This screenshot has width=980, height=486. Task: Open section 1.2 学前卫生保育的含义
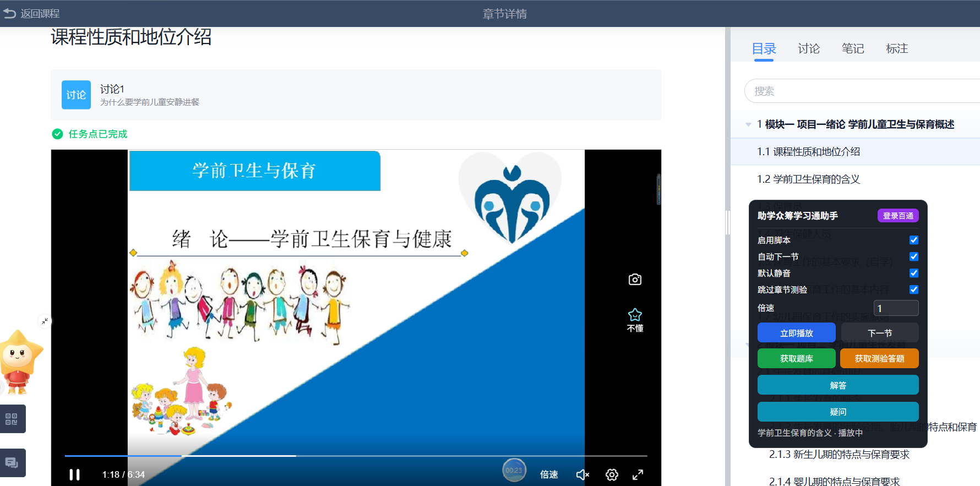click(x=808, y=179)
